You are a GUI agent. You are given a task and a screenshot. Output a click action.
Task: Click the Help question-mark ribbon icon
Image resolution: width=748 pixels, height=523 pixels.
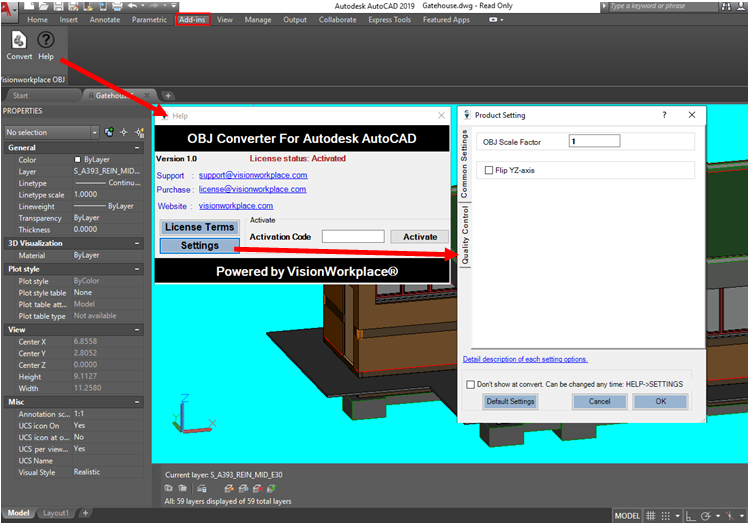pyautogui.click(x=46, y=40)
